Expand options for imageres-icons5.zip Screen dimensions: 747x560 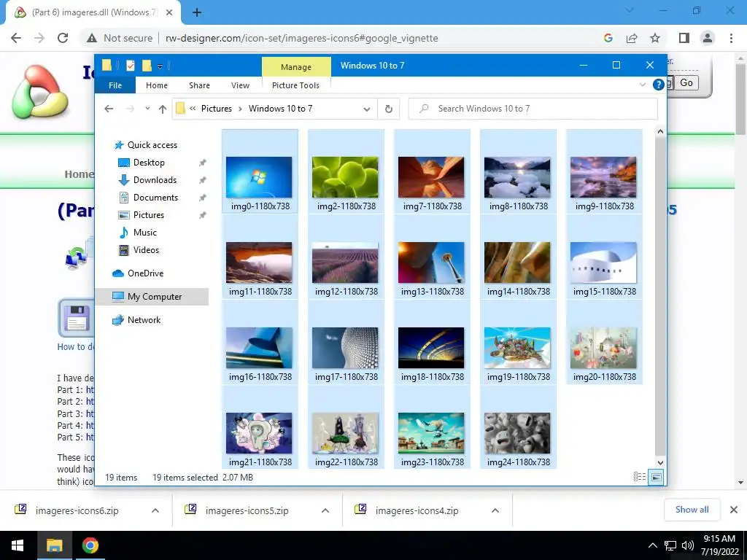[x=325, y=511]
